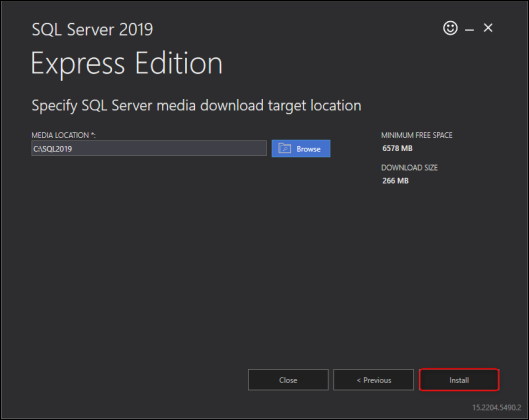Click the folder icon on Browse button
Image resolution: width=529 pixels, height=420 pixels.
[284, 148]
